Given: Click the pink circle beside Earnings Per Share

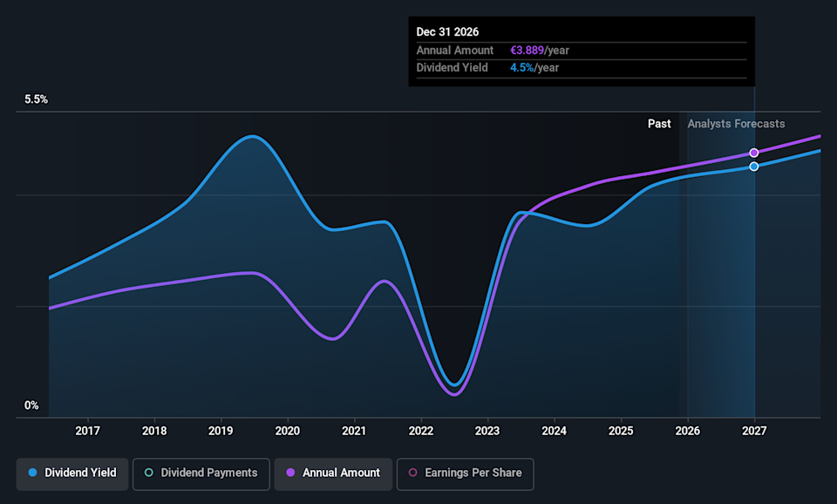Looking at the screenshot, I should pyautogui.click(x=413, y=473).
